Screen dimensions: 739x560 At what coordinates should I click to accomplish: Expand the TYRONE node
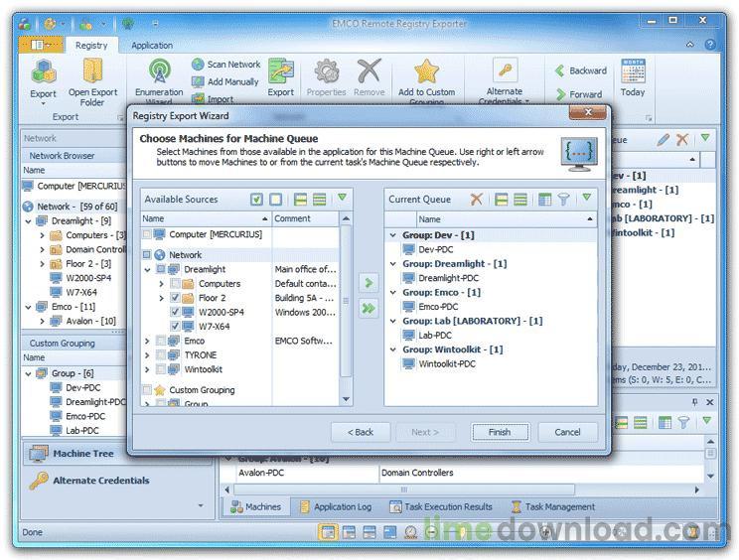(147, 354)
